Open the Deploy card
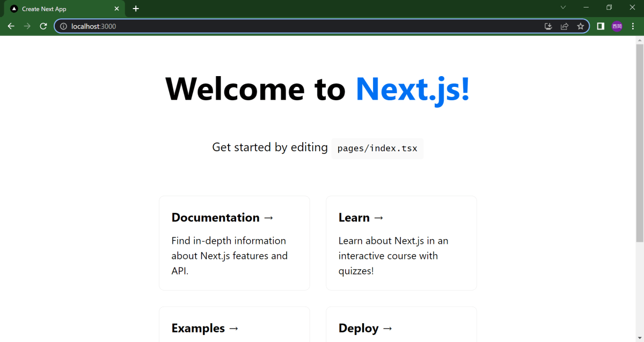The height and width of the screenshot is (342, 644). click(401, 324)
